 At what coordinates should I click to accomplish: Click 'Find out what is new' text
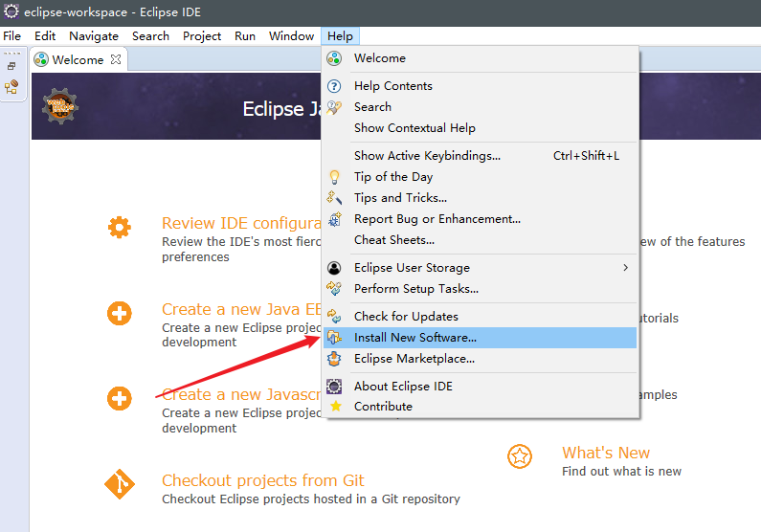pos(621,472)
